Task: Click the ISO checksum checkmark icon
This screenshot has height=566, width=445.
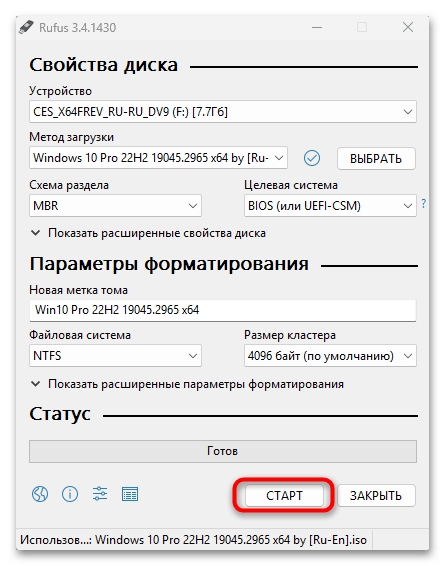Action: point(311,158)
